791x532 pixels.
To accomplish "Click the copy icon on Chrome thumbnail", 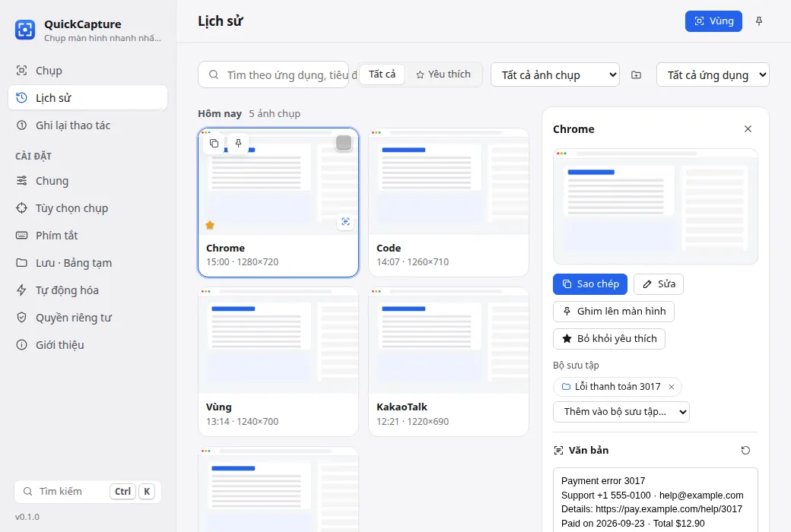I will (214, 143).
